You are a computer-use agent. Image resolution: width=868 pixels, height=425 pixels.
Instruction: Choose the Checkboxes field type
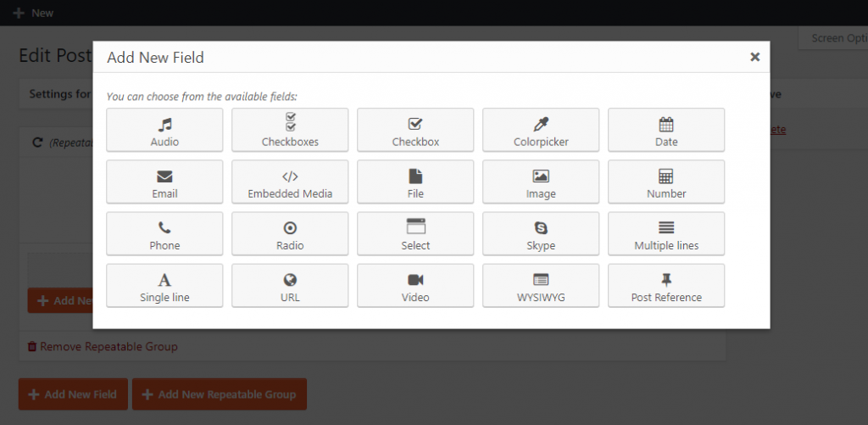290,131
